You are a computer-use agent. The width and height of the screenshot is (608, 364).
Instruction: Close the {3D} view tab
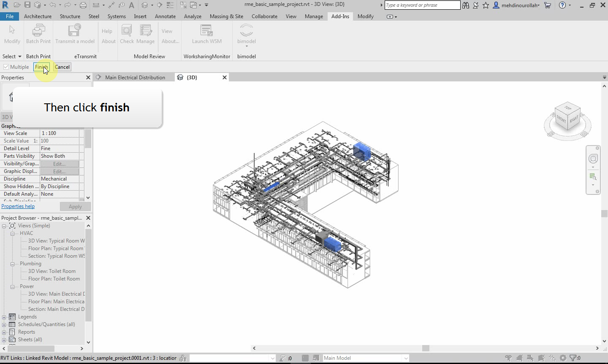tap(225, 78)
